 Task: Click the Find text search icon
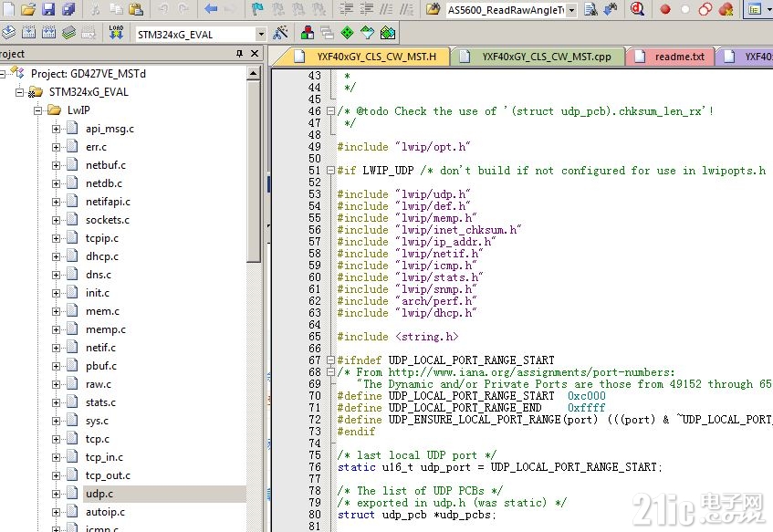point(590,9)
